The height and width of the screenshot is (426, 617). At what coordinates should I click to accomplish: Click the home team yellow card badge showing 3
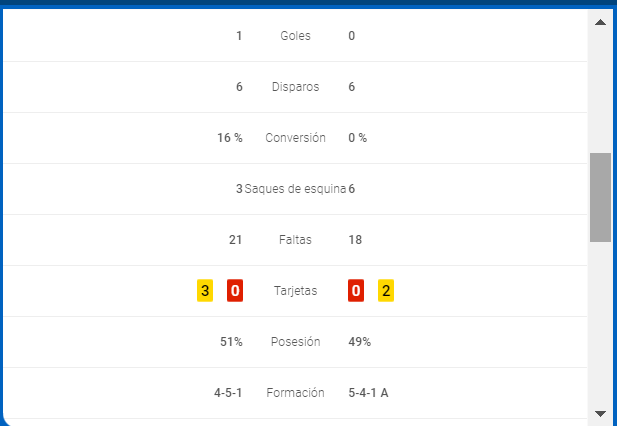tap(205, 291)
